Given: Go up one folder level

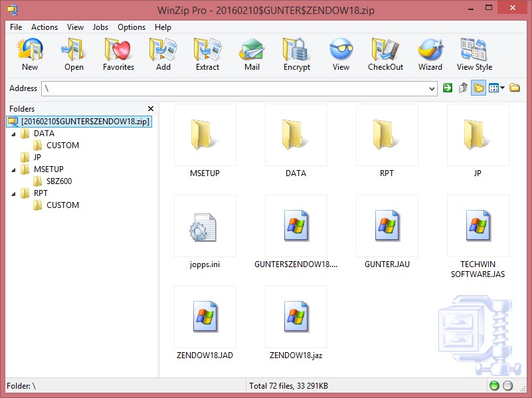Looking at the screenshot, I should (463, 88).
